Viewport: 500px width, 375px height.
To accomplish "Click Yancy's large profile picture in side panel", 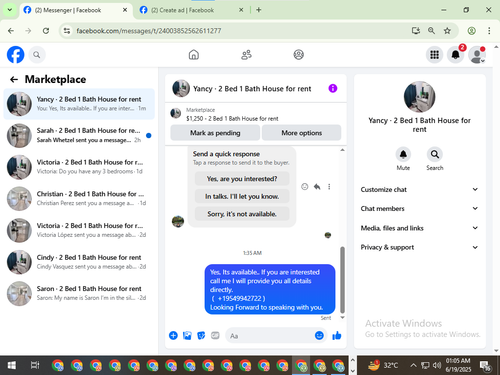I will (x=419, y=97).
